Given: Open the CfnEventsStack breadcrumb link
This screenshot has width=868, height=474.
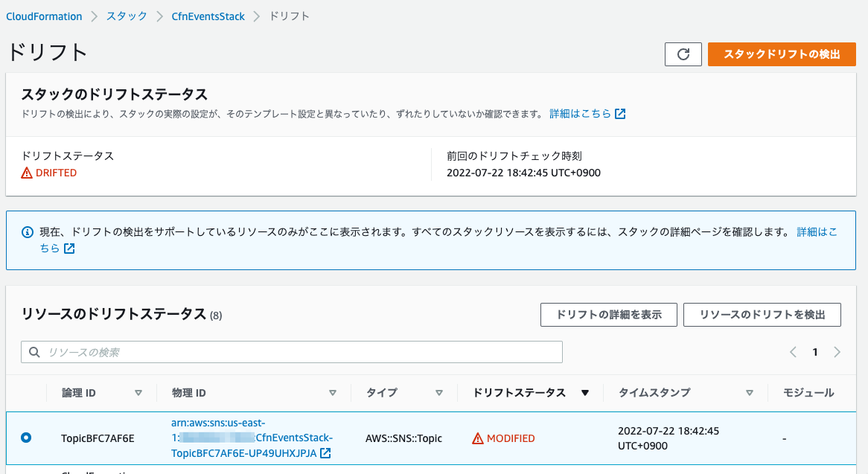Looking at the screenshot, I should pos(208,16).
